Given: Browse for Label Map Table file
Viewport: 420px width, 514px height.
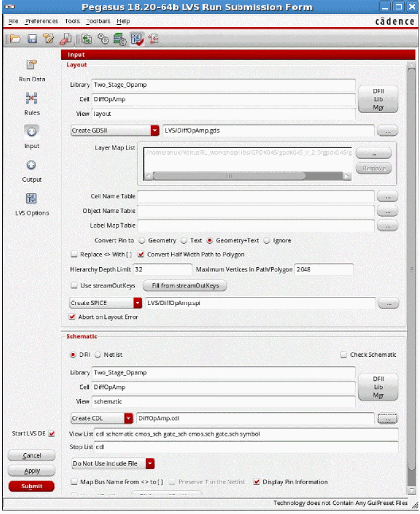Looking at the screenshot, I should pyautogui.click(x=388, y=226).
